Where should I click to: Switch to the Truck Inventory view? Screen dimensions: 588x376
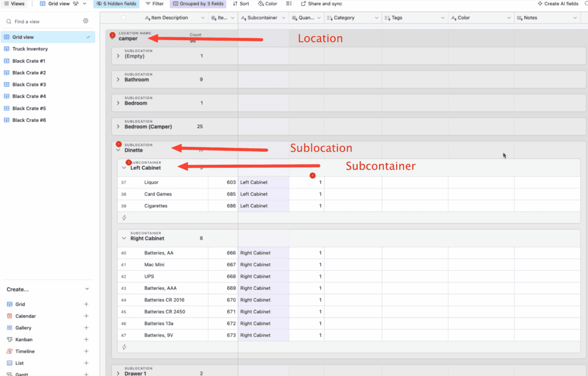click(30, 49)
